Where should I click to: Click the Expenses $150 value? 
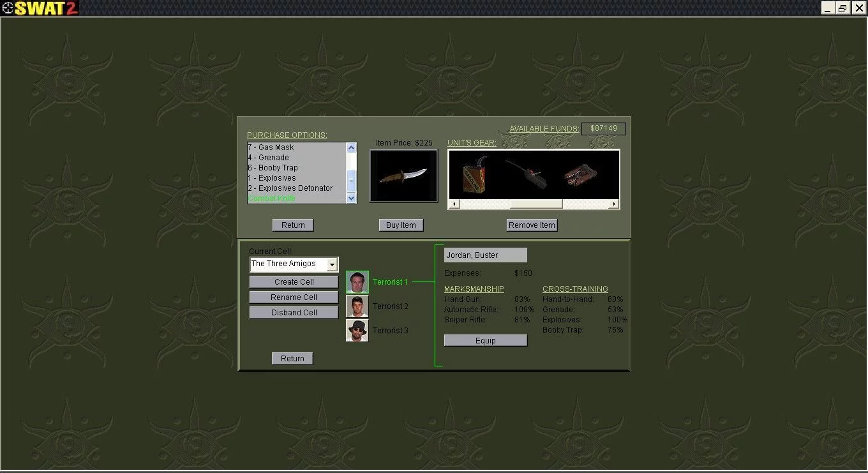(x=523, y=273)
